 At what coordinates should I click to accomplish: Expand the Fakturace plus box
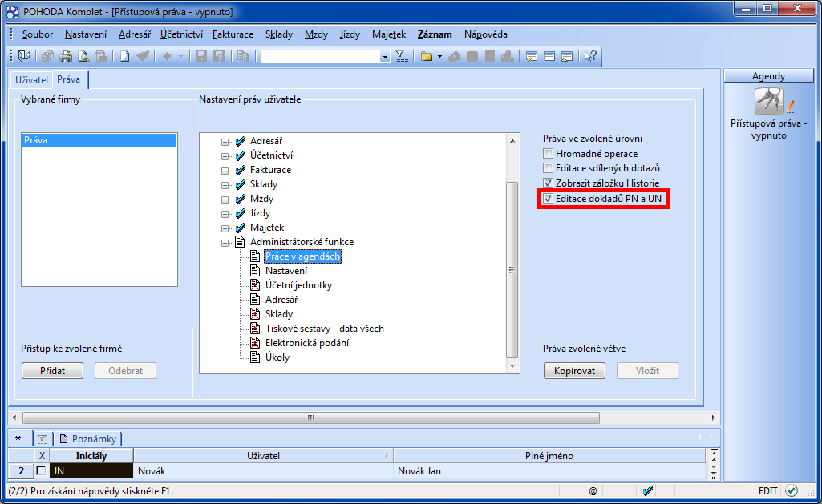pyautogui.click(x=225, y=170)
